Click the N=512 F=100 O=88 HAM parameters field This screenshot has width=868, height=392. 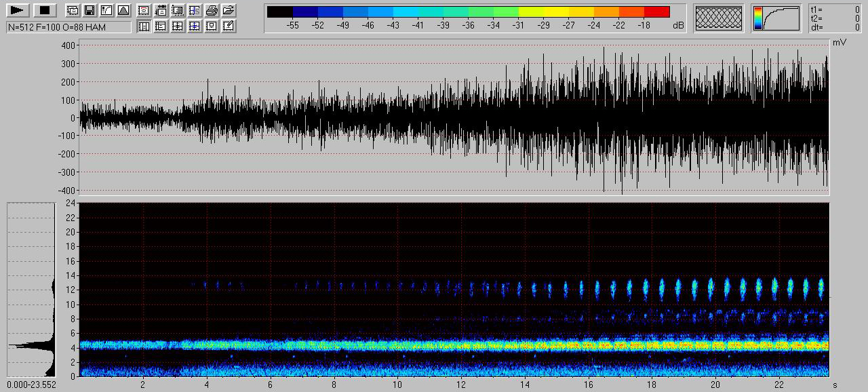[x=68, y=27]
